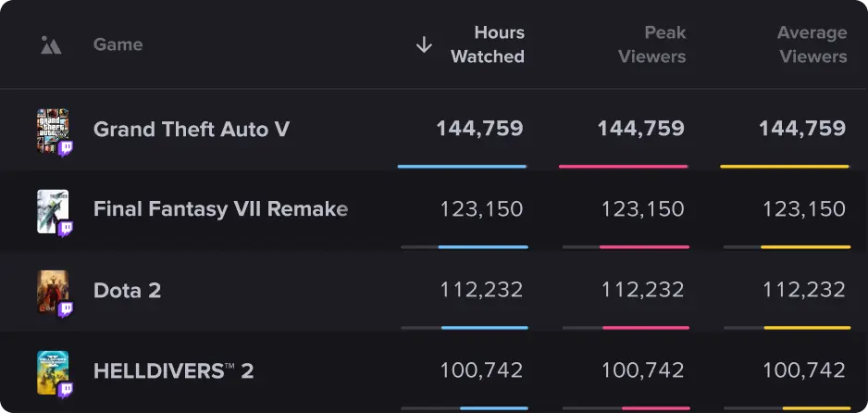Click Twitch badge on Dota 2 cover

coord(66,309)
